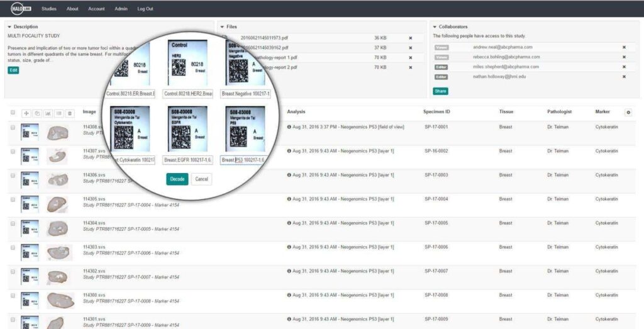The height and width of the screenshot is (329, 644).
Task: Click the trash delete icon in toolbar
Action: point(70,113)
